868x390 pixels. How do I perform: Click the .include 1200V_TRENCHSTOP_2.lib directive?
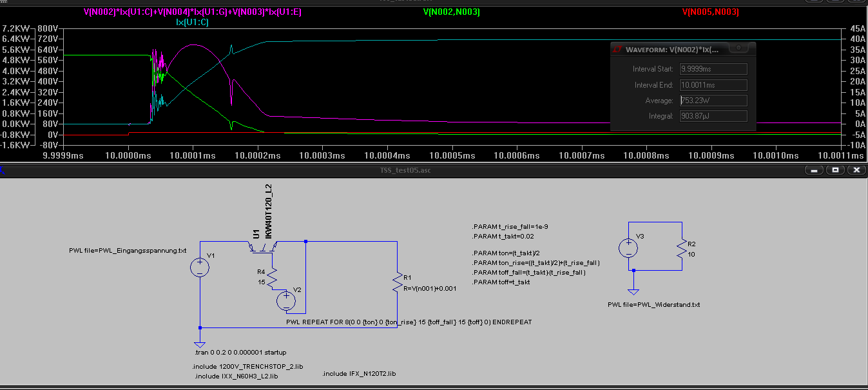[x=247, y=366]
